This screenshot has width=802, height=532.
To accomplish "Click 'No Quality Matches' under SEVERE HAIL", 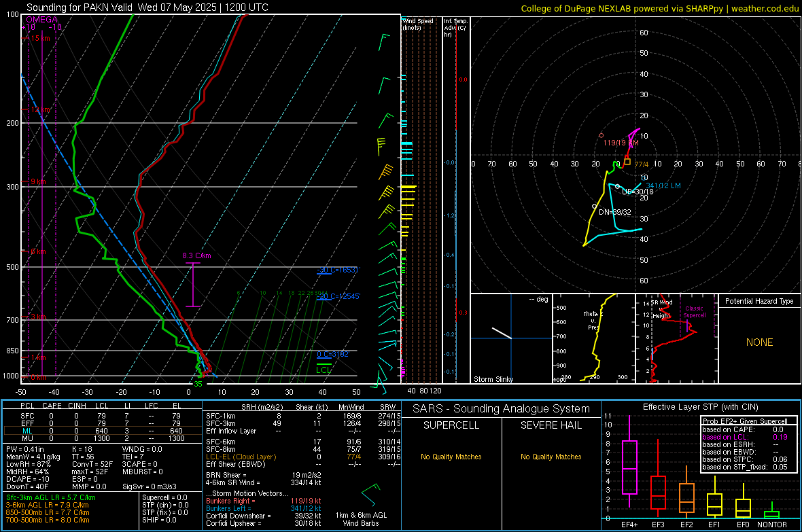I will coord(551,457).
